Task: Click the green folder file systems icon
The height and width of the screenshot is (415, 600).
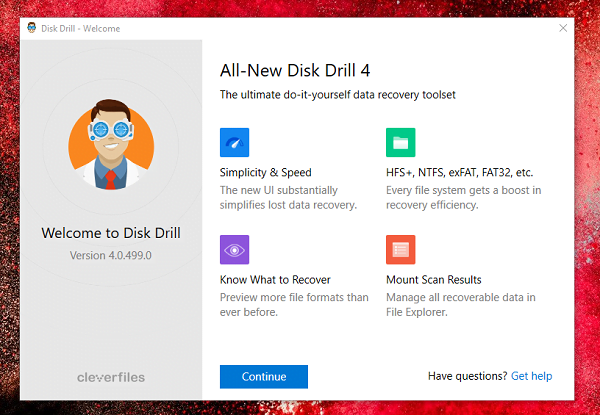Action: click(x=401, y=142)
